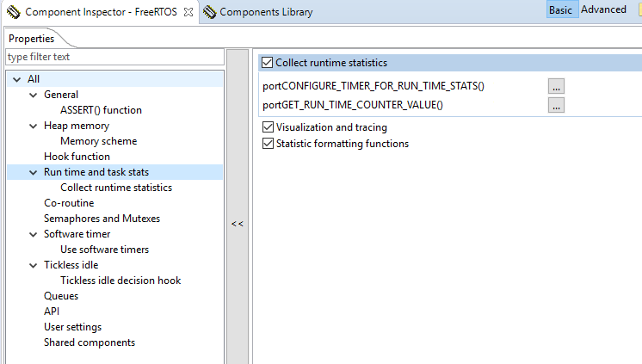Screen dimensions: 642x364
Task: Select the User settings item
Action: [72, 327]
